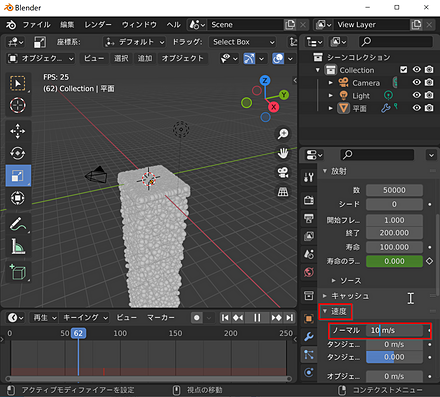Expand the 平面 tree item
The width and height of the screenshot is (440, 397).
tap(331, 108)
